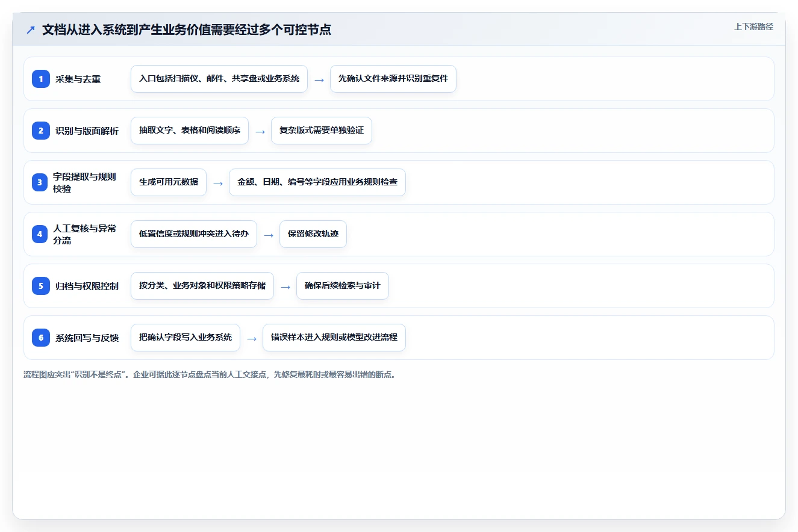Click the 先确认文件来源并识别重复件 box
Viewport: 798px width, 532px height.
point(393,79)
